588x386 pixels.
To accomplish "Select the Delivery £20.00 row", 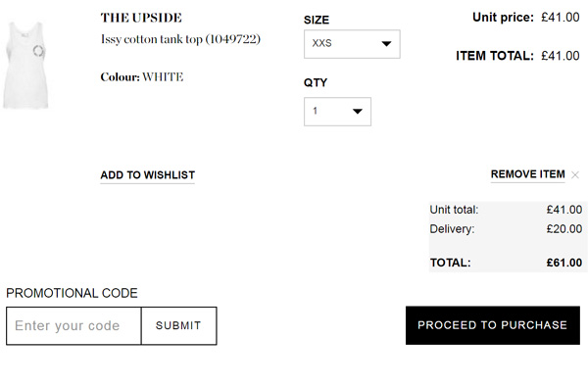I will (x=506, y=228).
